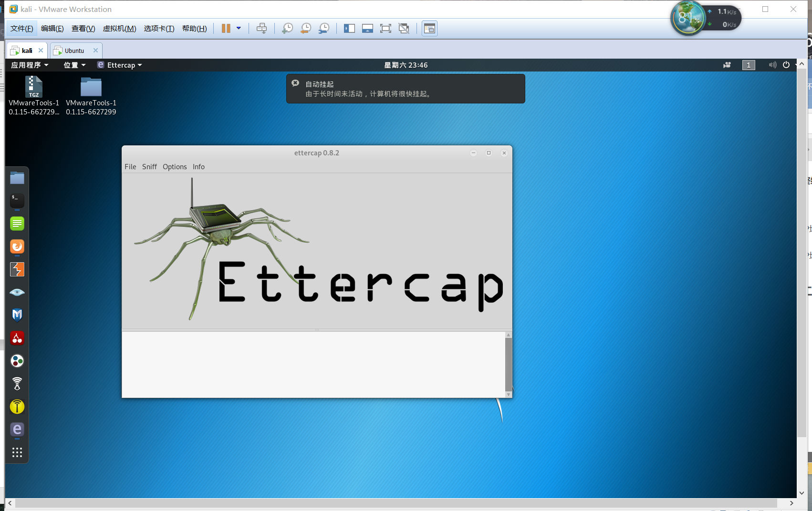Open the colored-dots ball icon in dock
Image resolution: width=812 pixels, height=511 pixels.
pos(17,361)
